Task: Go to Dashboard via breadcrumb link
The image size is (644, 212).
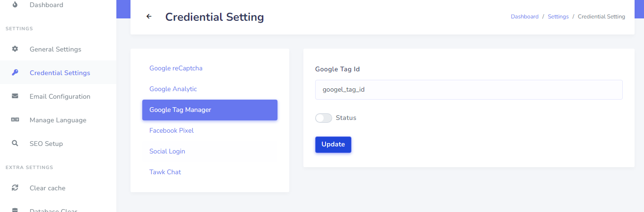Action: click(x=524, y=17)
